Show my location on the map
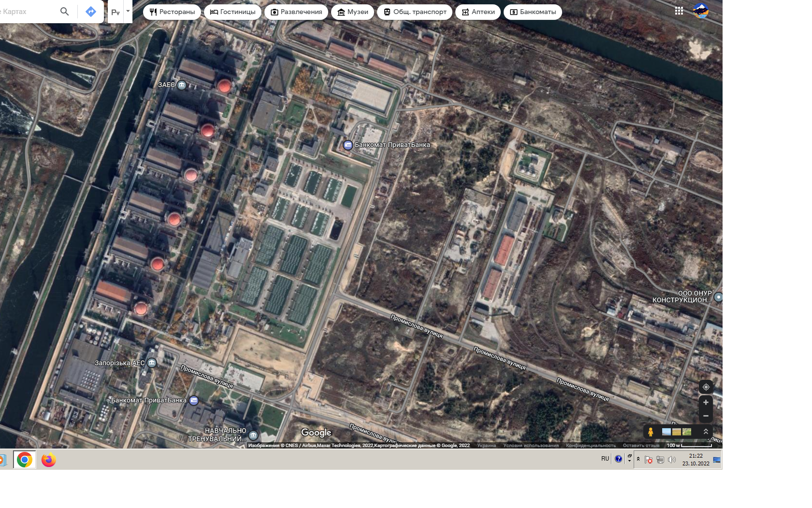The width and height of the screenshot is (812, 508). pyautogui.click(x=706, y=387)
